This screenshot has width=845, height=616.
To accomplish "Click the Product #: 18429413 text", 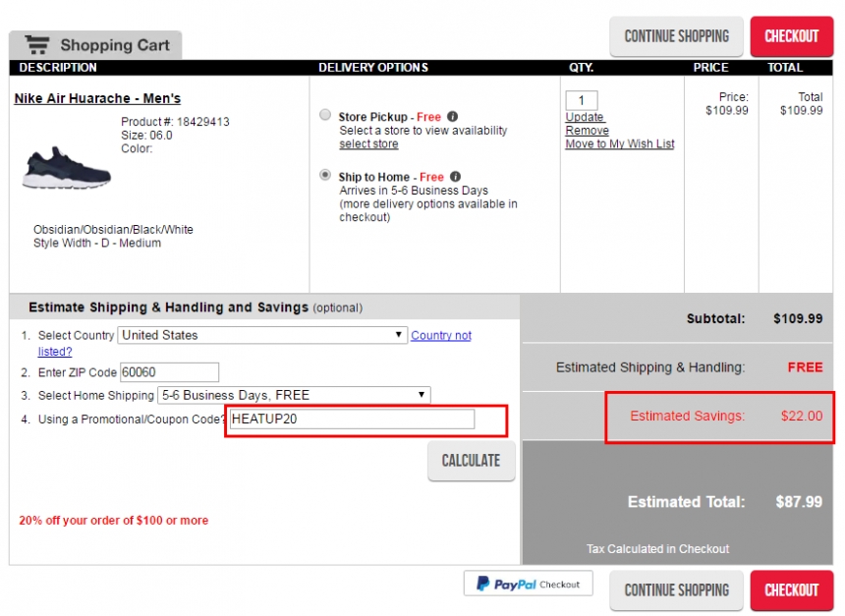I will 175,122.
